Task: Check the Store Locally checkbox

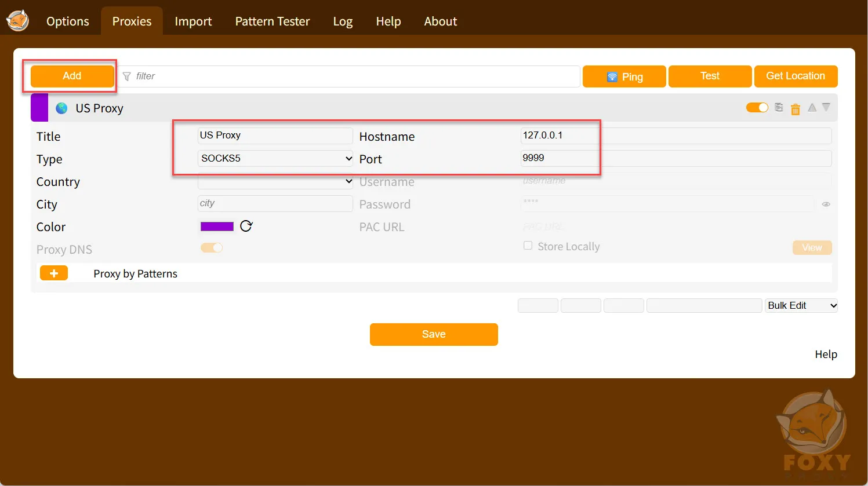Action: point(528,246)
